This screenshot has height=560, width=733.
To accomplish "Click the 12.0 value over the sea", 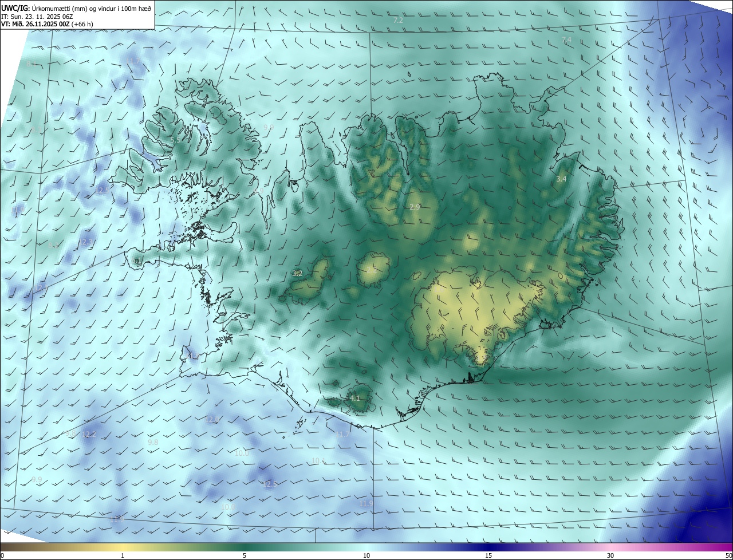I will click(212, 420).
